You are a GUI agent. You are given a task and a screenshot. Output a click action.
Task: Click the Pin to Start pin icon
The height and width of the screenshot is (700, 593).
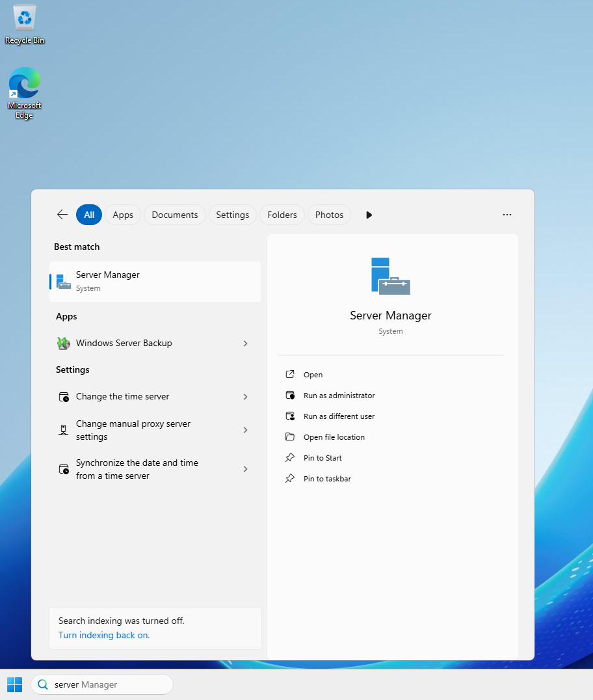pos(290,457)
